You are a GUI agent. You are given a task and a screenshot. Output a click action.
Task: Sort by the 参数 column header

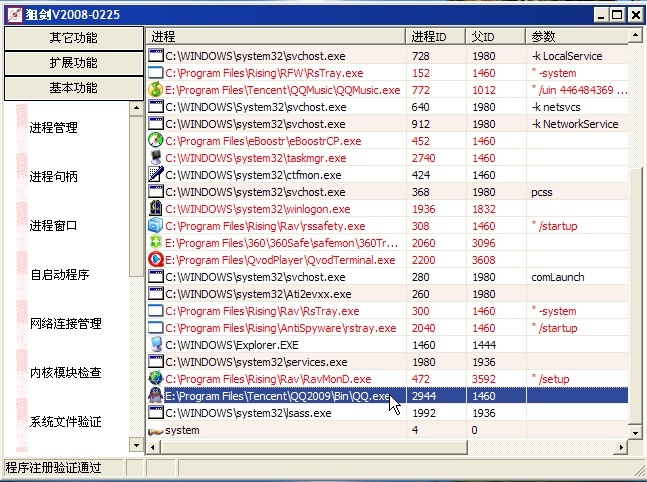[577, 37]
